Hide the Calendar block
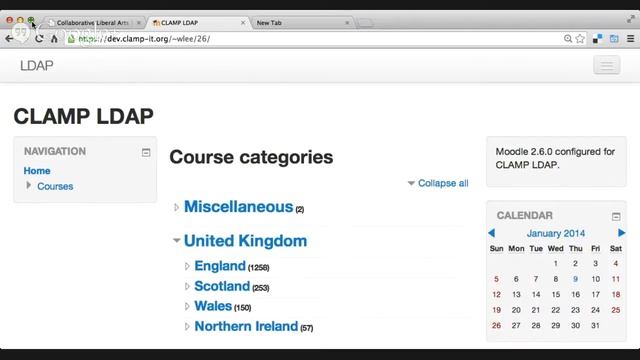The height and width of the screenshot is (360, 640). tap(616, 216)
